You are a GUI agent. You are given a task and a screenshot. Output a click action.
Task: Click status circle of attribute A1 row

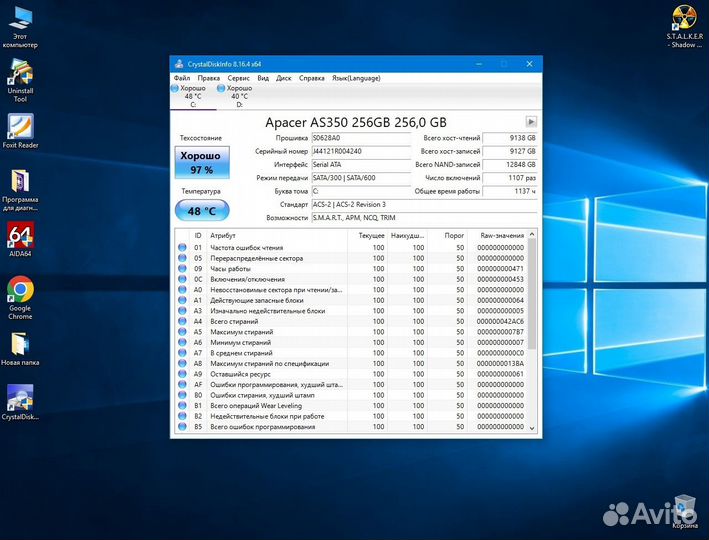point(182,300)
